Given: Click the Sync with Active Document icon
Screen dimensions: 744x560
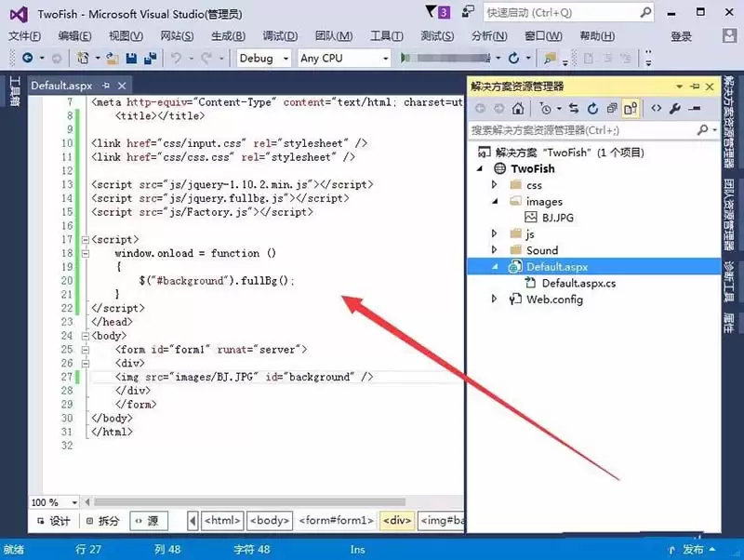Looking at the screenshot, I should point(574,107).
